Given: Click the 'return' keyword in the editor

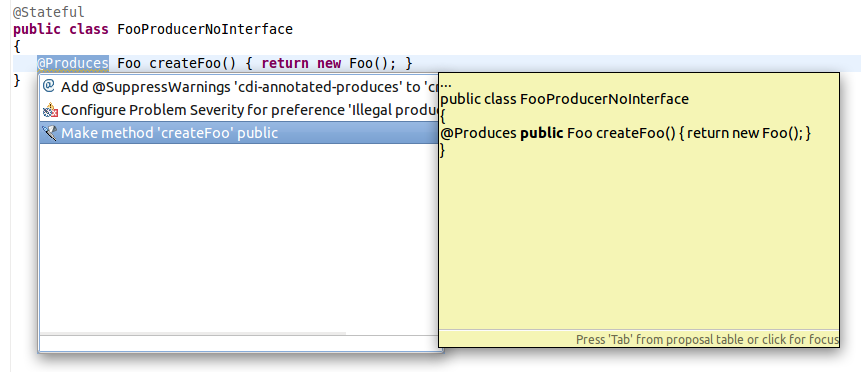Looking at the screenshot, I should (x=284, y=63).
